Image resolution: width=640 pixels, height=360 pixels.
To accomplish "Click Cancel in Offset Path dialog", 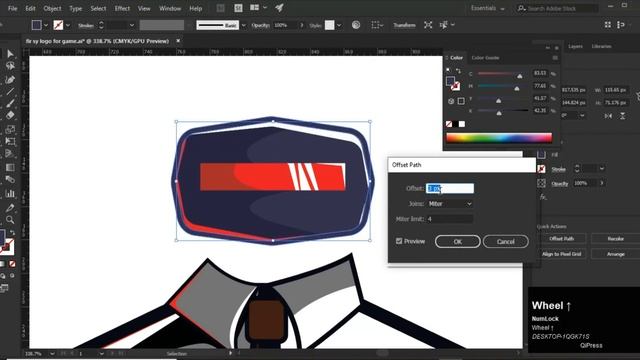I will coord(506,241).
